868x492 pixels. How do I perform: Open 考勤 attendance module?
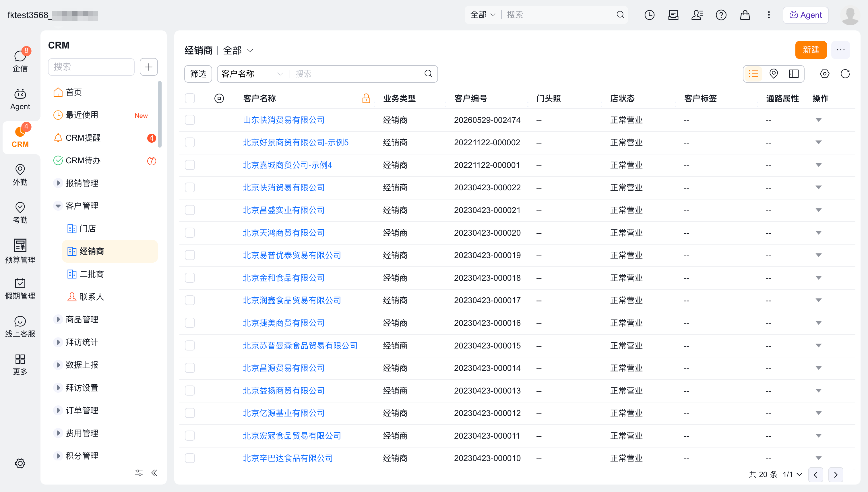click(x=20, y=212)
